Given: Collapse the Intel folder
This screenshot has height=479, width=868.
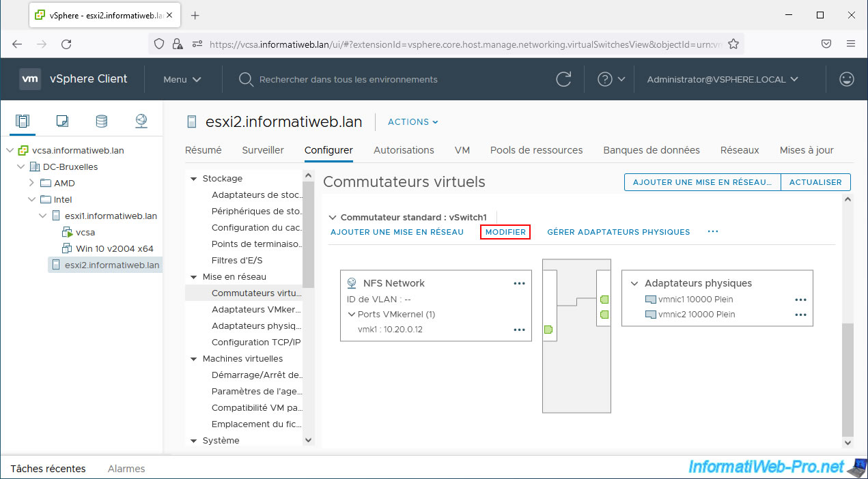Looking at the screenshot, I should [x=31, y=199].
